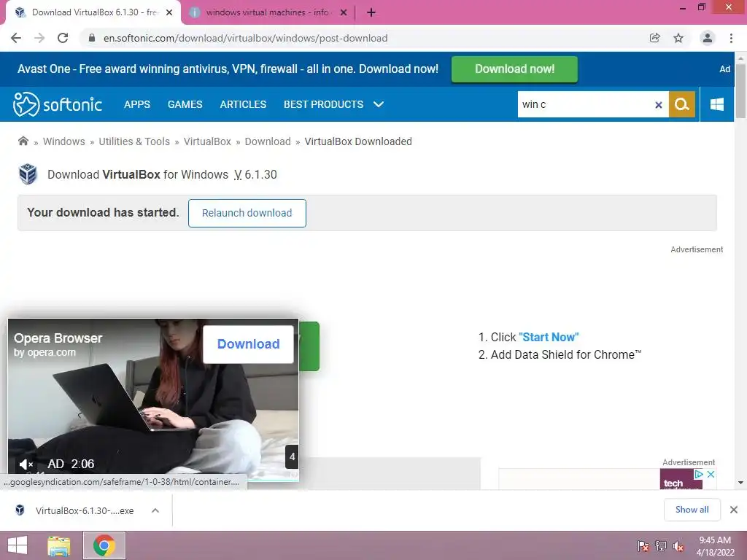The image size is (747, 560).
Task: Close the windows virtual machines tab
Action: click(344, 12)
